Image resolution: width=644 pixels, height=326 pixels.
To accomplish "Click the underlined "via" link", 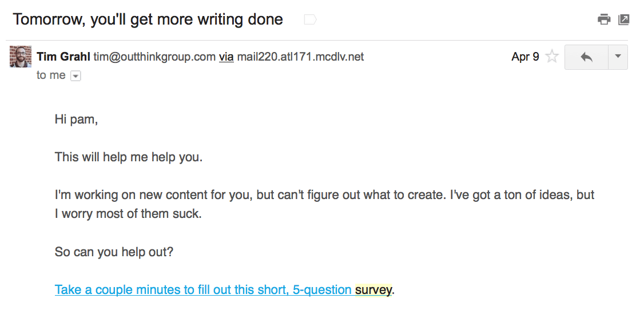I will point(226,57).
